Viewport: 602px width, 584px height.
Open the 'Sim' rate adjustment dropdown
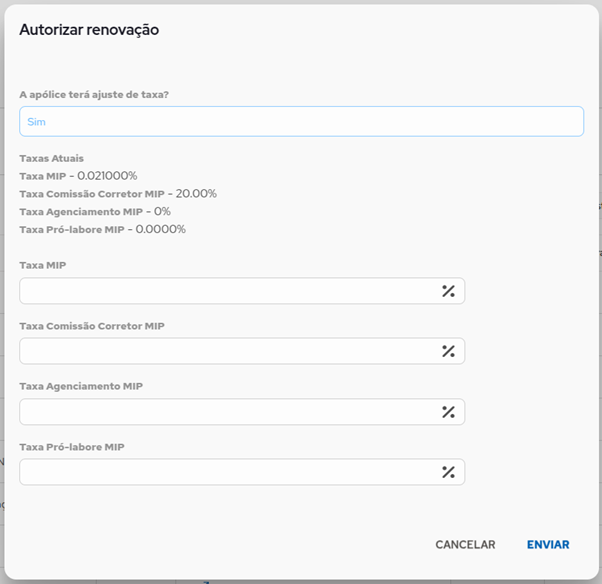301,121
